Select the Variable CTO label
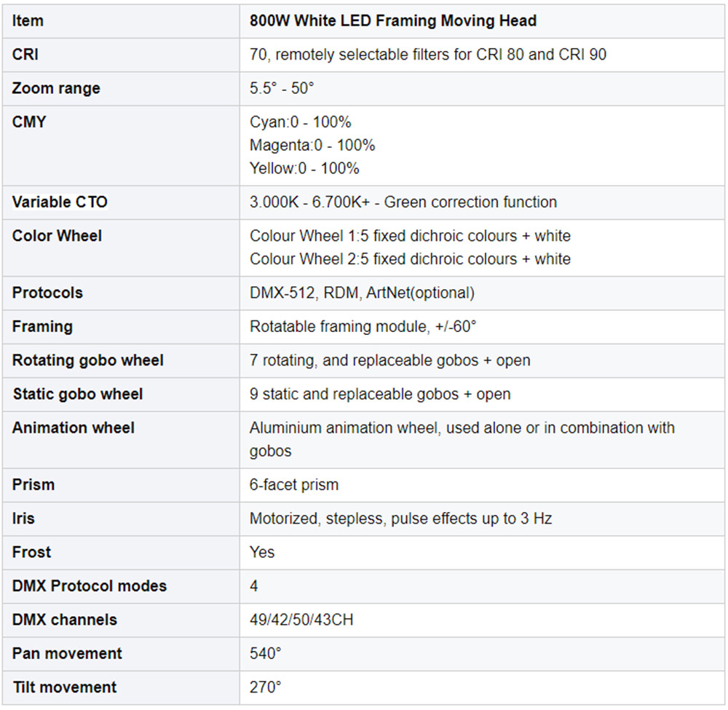The height and width of the screenshot is (710, 728). [60, 202]
